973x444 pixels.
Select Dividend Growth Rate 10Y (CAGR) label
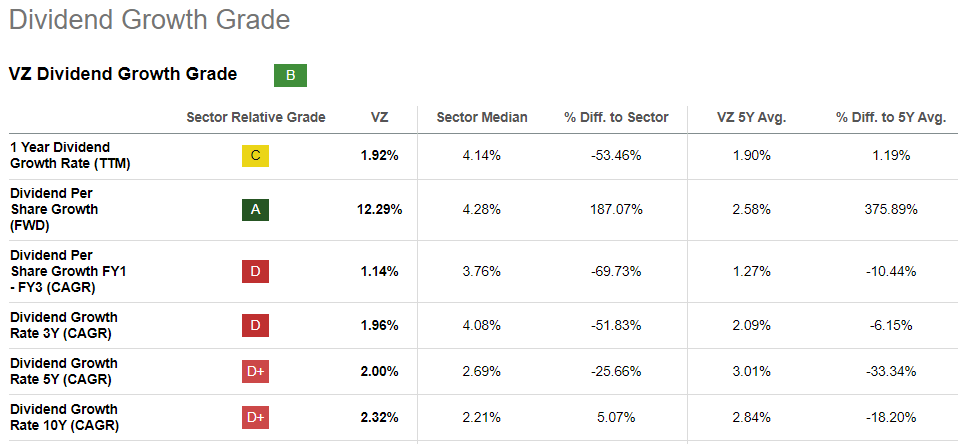pyautogui.click(x=64, y=418)
